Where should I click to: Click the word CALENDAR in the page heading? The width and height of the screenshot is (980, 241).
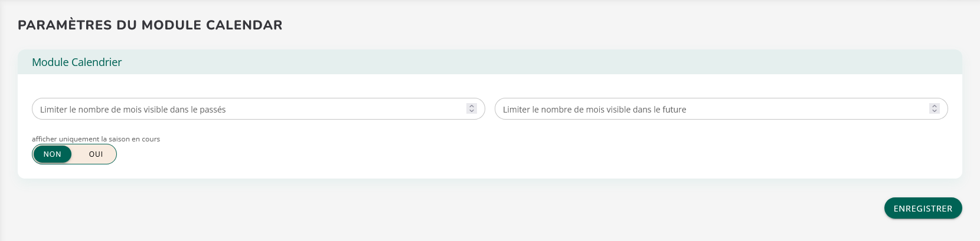tap(244, 25)
